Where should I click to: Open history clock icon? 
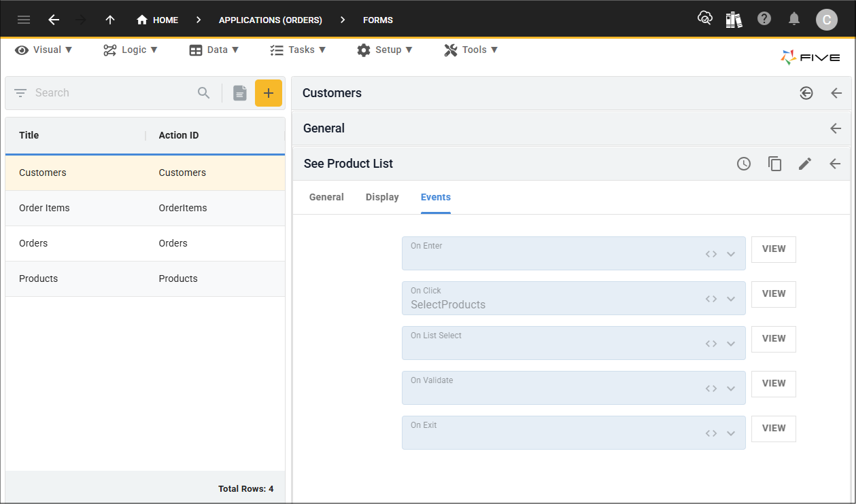(x=744, y=164)
